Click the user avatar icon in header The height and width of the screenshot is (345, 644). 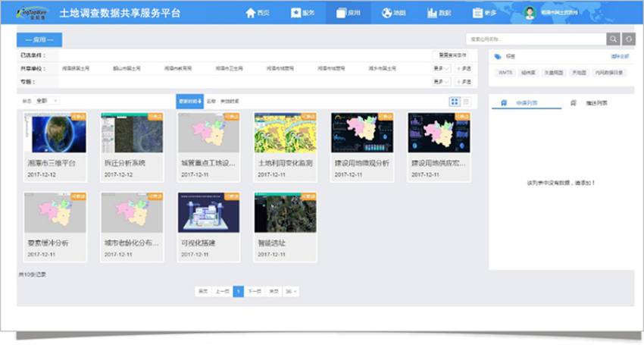click(530, 13)
